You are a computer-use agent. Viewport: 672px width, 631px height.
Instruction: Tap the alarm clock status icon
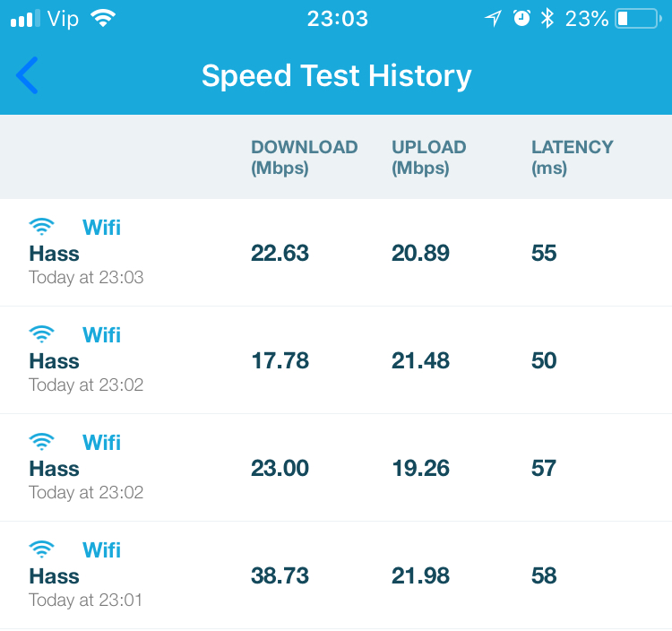[x=521, y=19]
